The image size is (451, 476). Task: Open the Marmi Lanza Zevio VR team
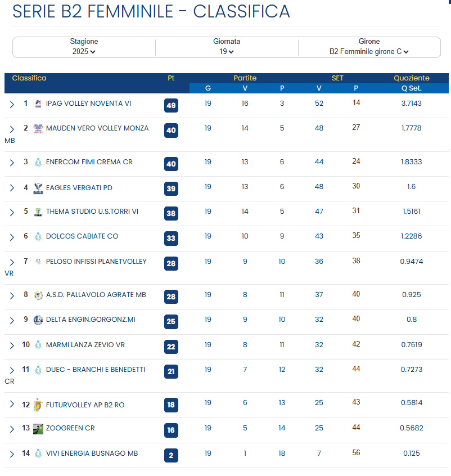tap(85, 344)
